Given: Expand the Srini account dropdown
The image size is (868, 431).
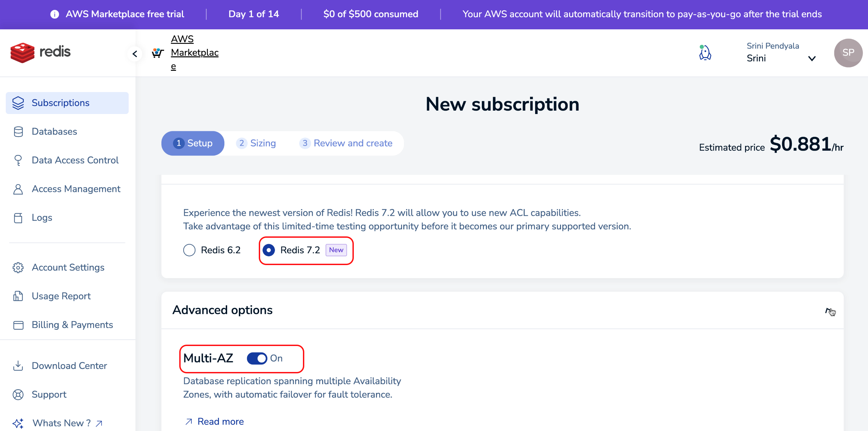Looking at the screenshot, I should 812,58.
